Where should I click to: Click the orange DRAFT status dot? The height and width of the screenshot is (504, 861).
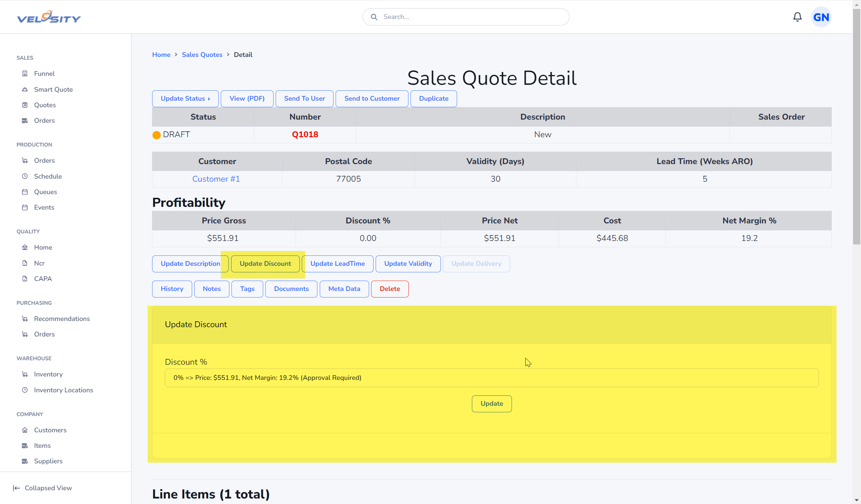pos(157,135)
